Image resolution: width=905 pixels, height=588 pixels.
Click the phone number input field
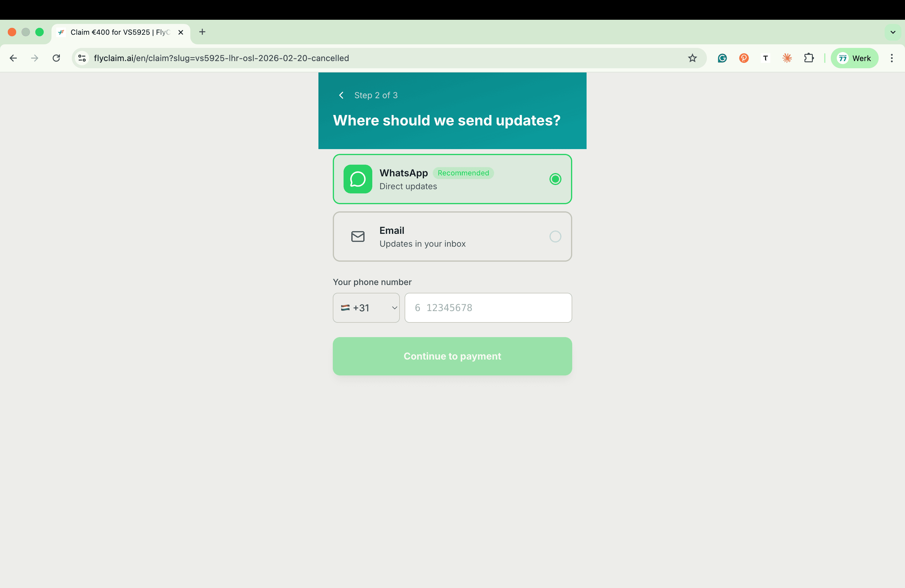pyautogui.click(x=488, y=308)
